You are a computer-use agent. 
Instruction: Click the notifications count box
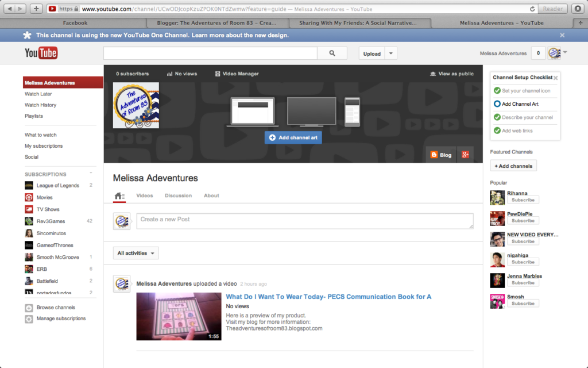538,53
